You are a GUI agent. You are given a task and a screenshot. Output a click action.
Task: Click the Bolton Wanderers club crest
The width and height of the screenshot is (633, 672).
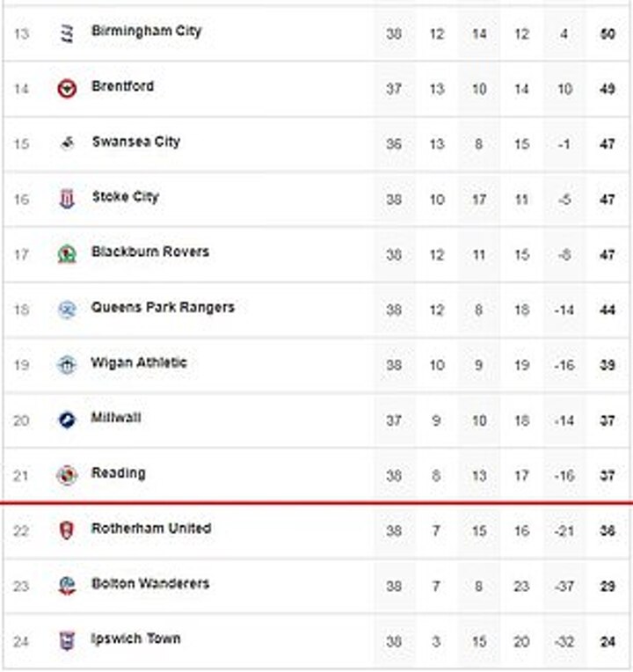(67, 586)
